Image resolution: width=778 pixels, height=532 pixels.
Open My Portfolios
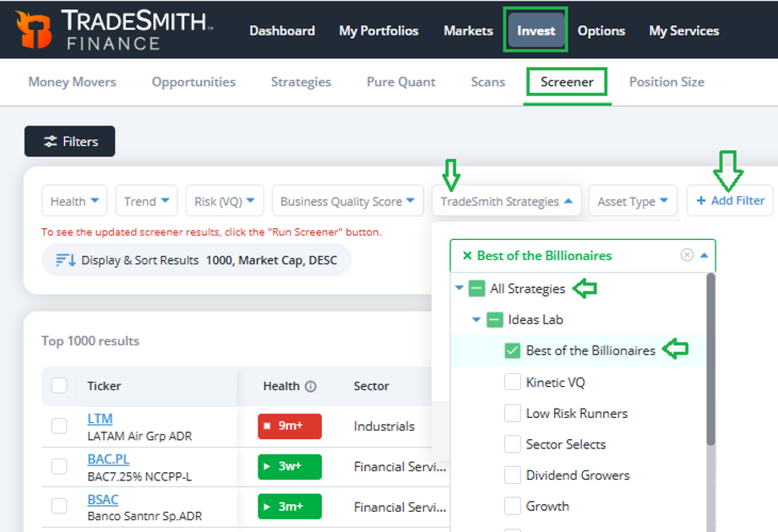pyautogui.click(x=378, y=30)
